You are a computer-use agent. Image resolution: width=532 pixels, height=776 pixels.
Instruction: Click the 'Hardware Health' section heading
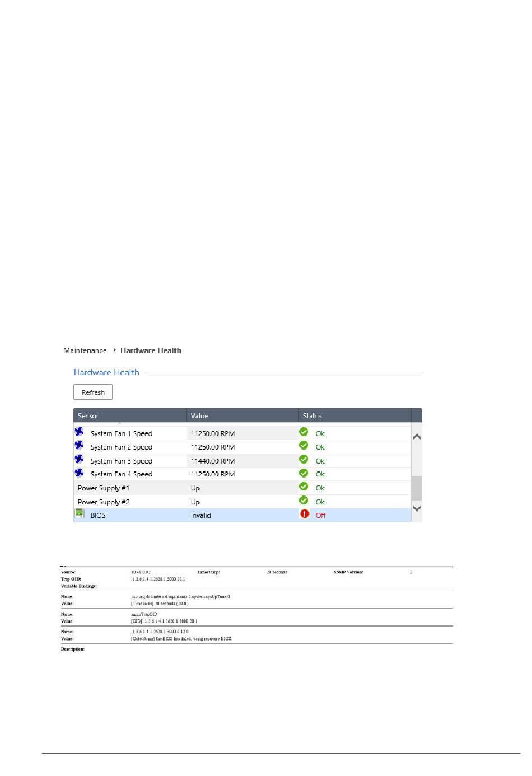106,372
